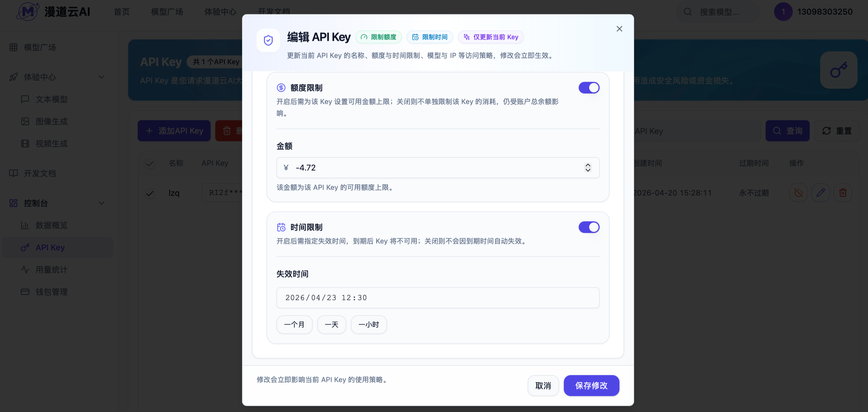Click the 漫道云AI logo
This screenshot has width=868, height=412.
(x=54, y=12)
